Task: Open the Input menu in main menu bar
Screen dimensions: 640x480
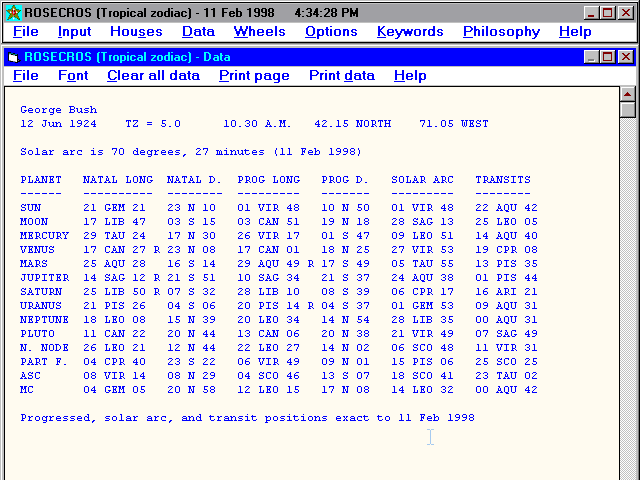Action: pyautogui.click(x=74, y=32)
